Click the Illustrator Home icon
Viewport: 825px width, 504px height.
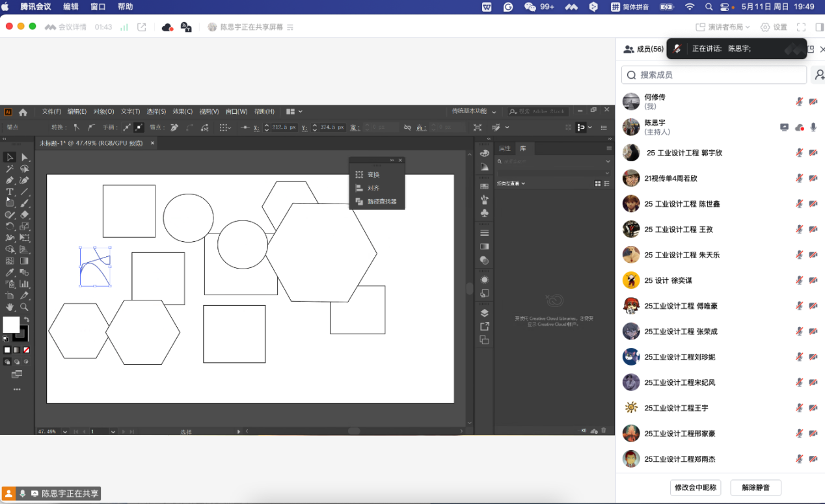click(x=23, y=112)
